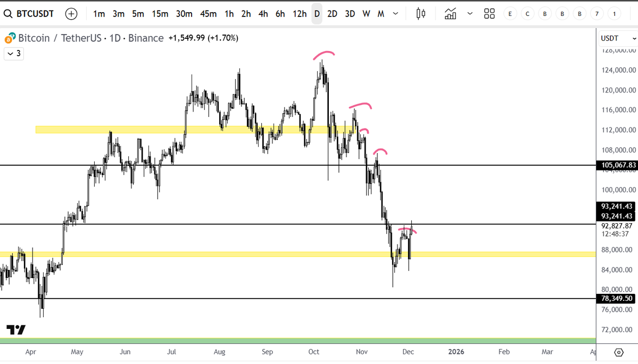This screenshot has height=364, width=638.
Task: Click the +1,549.99 (+1.70%) change value
Action: click(203, 38)
